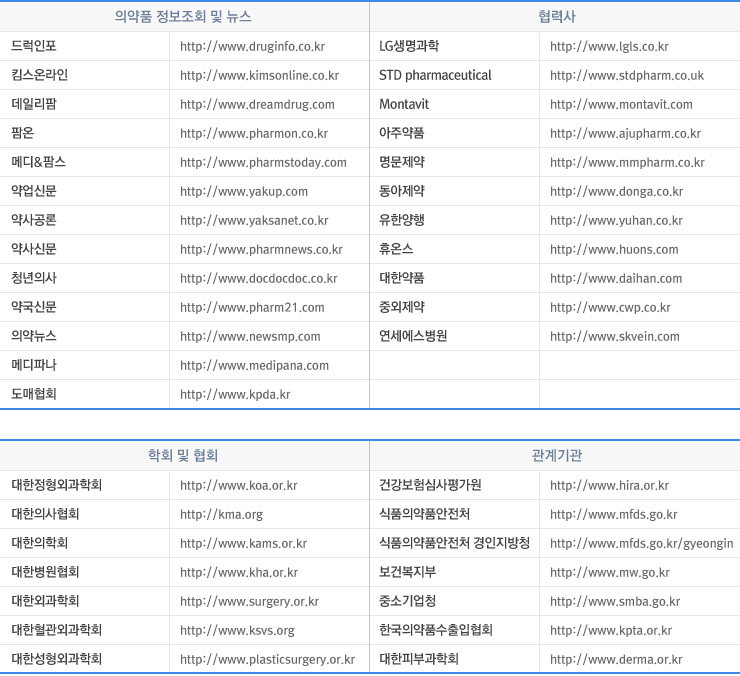
Task: Go to http://www.mw.go.kr
Action: 610,573
